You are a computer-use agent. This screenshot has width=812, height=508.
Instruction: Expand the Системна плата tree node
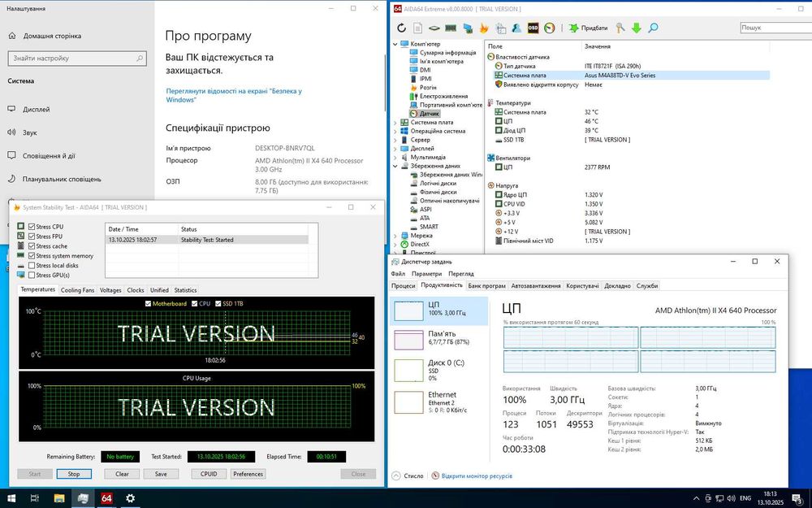click(x=395, y=123)
